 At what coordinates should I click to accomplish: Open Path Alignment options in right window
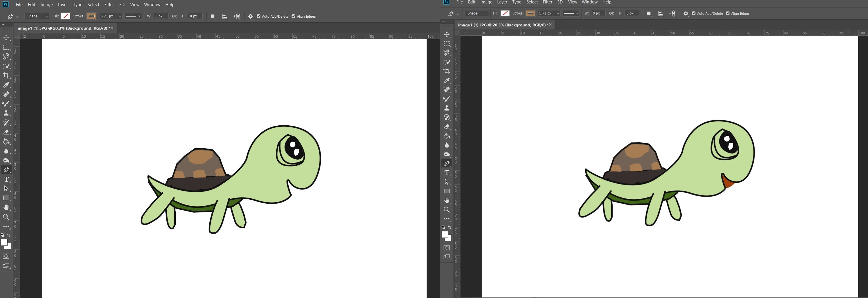660,13
